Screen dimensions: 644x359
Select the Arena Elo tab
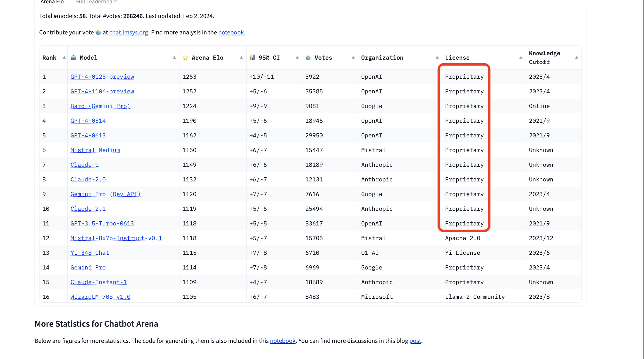pos(52,2)
